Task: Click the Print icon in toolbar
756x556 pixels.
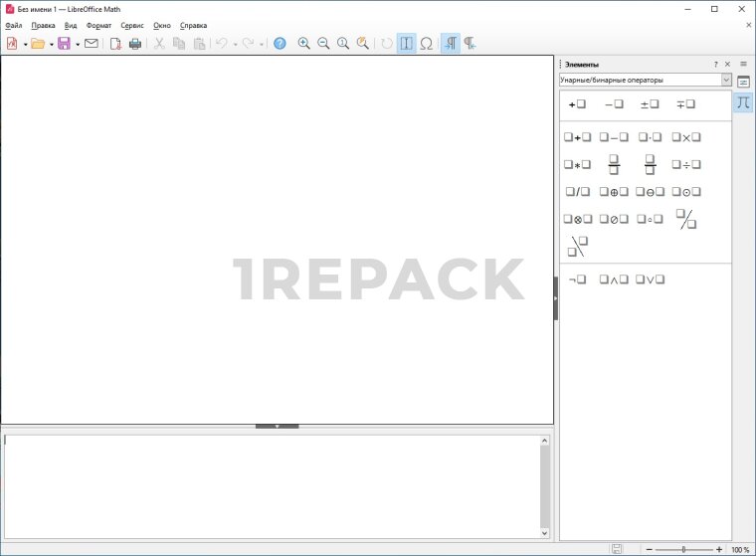Action: (x=135, y=44)
